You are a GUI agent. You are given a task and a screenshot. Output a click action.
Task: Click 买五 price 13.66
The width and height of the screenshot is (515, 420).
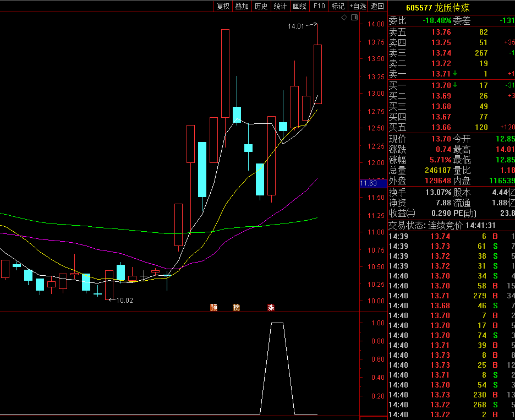pos(441,128)
